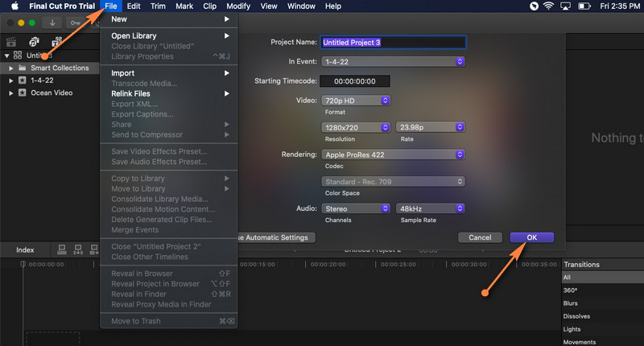The height and width of the screenshot is (346, 644).
Task: Collapse the Untitled library disclosure triangle
Action: tap(7, 56)
